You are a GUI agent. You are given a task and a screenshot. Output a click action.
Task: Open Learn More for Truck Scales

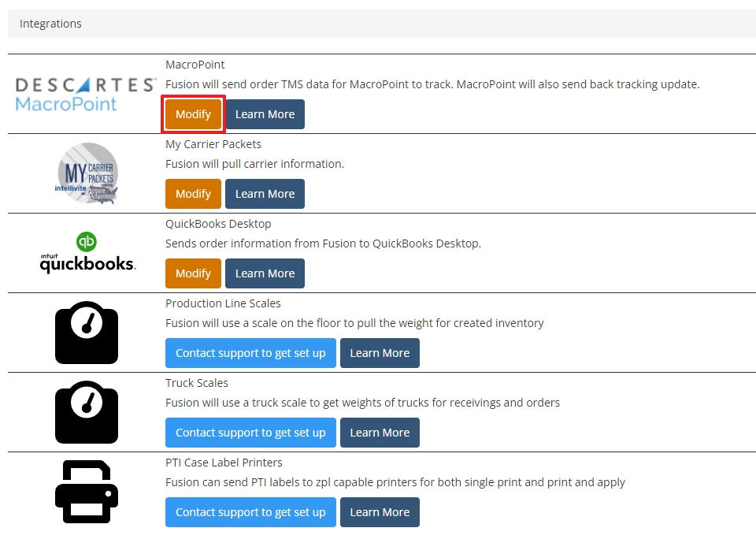(x=380, y=433)
